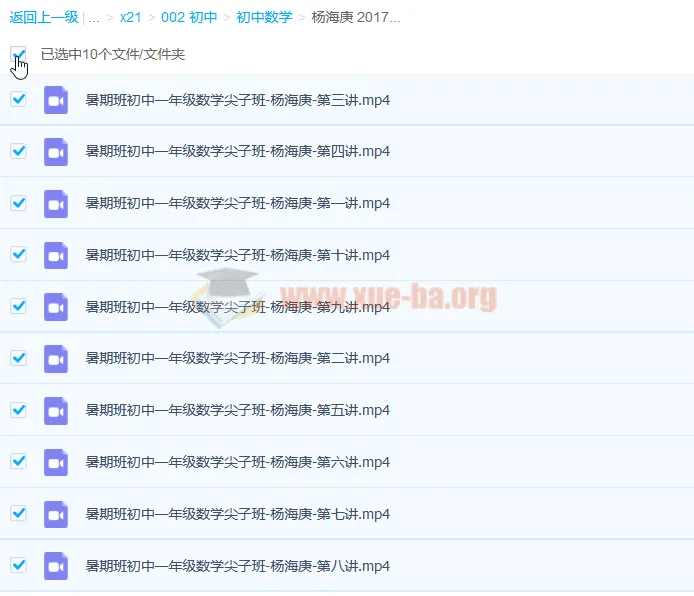This screenshot has width=694, height=596.
Task: Click current folder 杨海庚 2017... breadcrumb
Action: point(356,17)
